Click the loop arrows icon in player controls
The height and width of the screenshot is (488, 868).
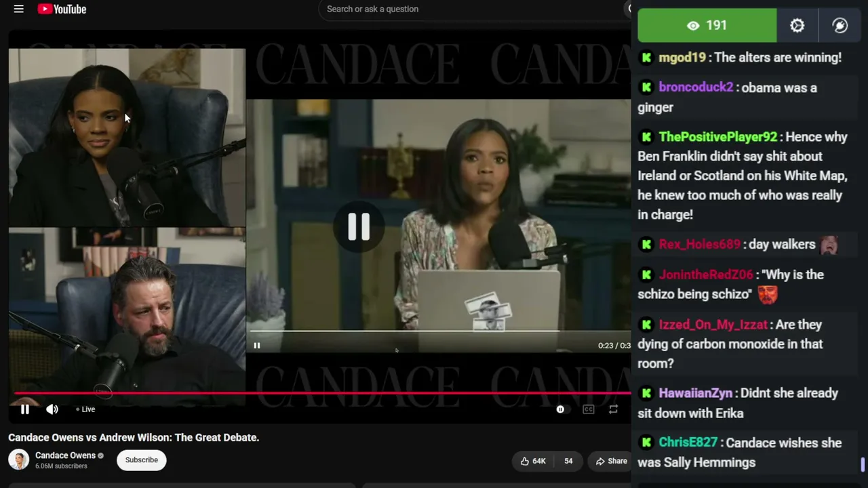pyautogui.click(x=613, y=409)
